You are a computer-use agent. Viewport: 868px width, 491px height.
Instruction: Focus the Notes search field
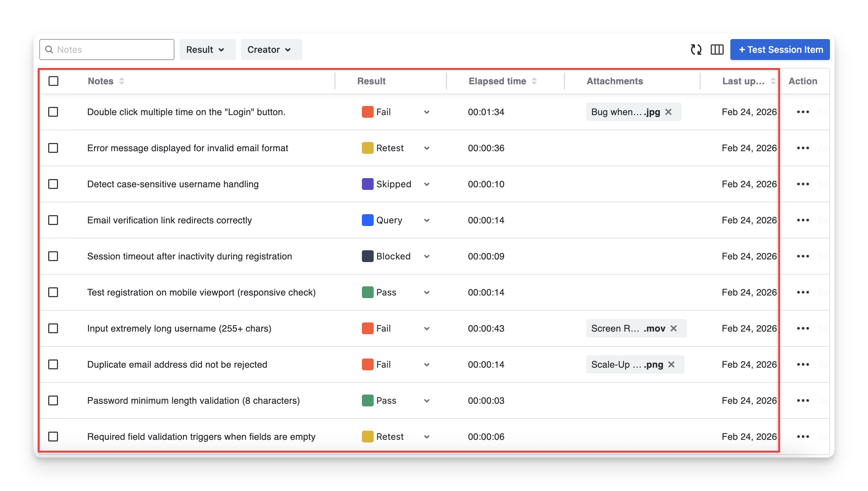pos(111,50)
